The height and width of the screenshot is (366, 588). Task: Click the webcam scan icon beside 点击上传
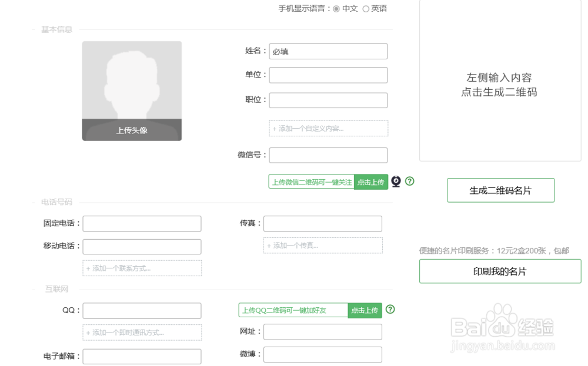coord(396,182)
